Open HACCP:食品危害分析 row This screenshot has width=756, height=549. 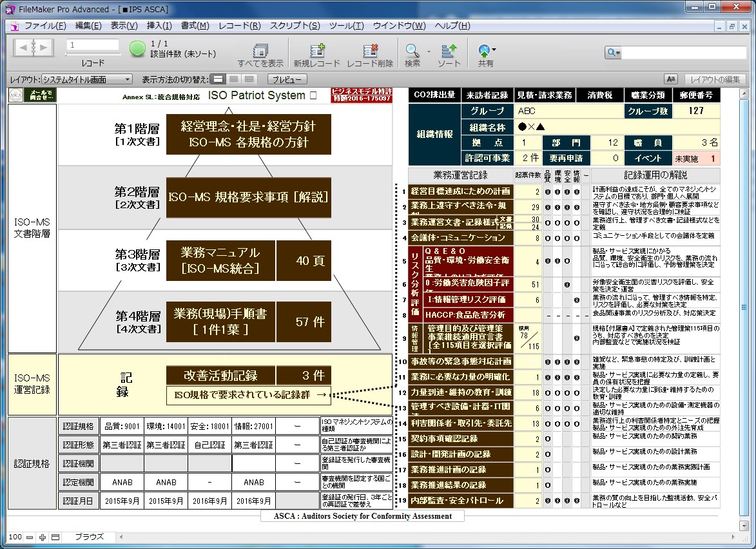(x=468, y=315)
